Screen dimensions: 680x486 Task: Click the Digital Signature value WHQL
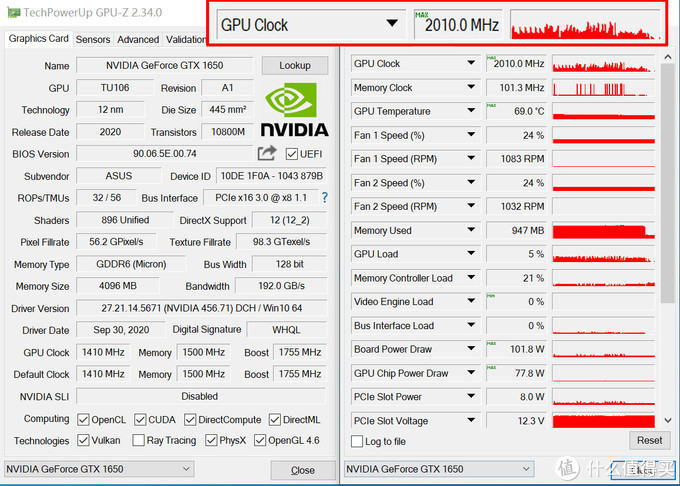pyautogui.click(x=286, y=330)
